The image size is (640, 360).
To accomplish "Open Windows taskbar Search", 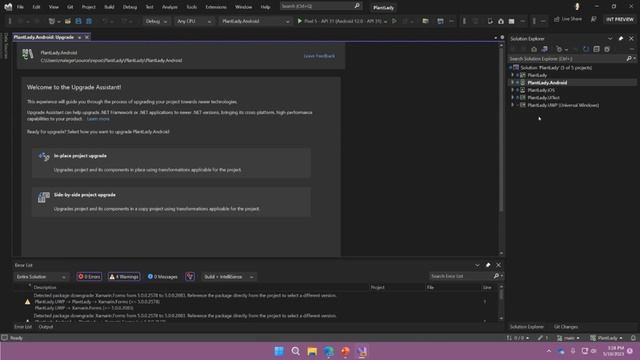I will coord(296,351).
